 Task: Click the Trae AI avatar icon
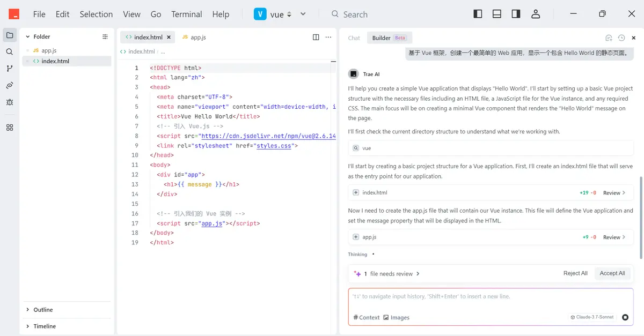(x=354, y=74)
